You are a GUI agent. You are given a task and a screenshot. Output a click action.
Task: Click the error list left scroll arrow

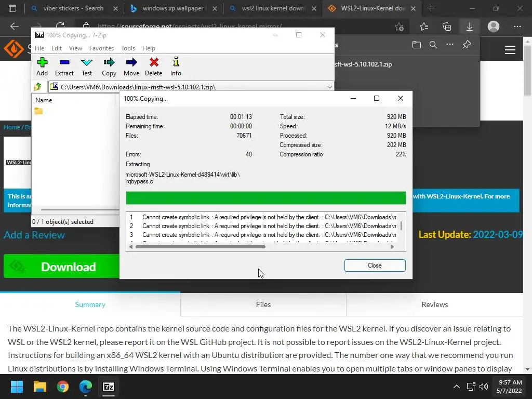[130, 247]
